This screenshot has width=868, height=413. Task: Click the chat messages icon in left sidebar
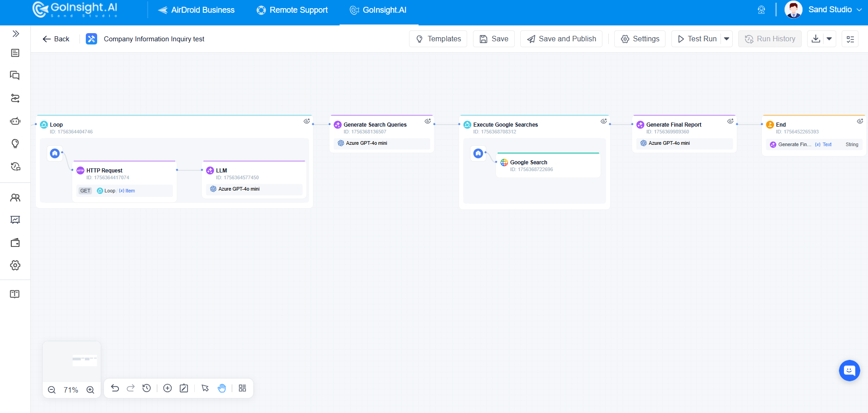coord(15,75)
